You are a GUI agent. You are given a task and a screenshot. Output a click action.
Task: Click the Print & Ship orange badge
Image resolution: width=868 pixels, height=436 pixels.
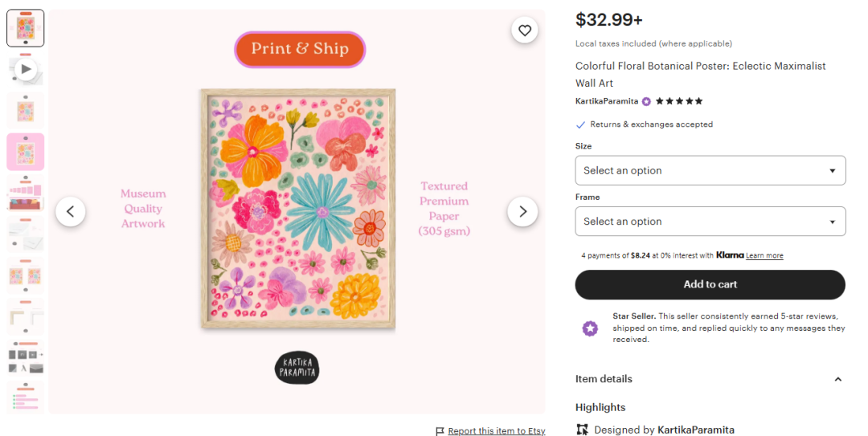click(x=300, y=49)
